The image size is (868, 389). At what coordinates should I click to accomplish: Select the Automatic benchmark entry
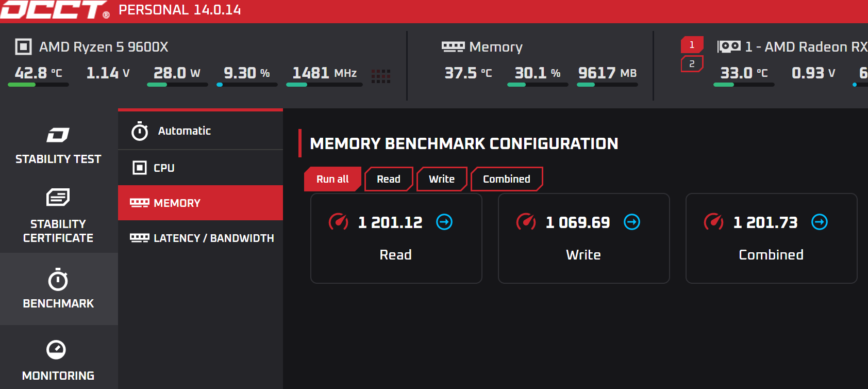201,131
